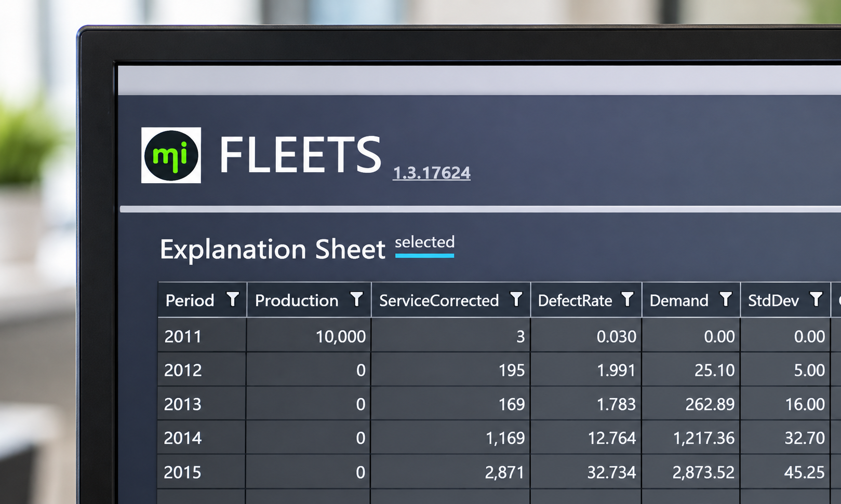Click the Period column header label
This screenshot has width=841, height=504.
coord(190,301)
